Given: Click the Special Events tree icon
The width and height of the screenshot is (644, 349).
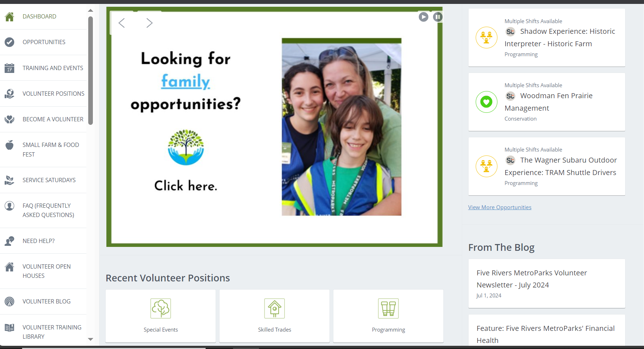Looking at the screenshot, I should coord(161,308).
